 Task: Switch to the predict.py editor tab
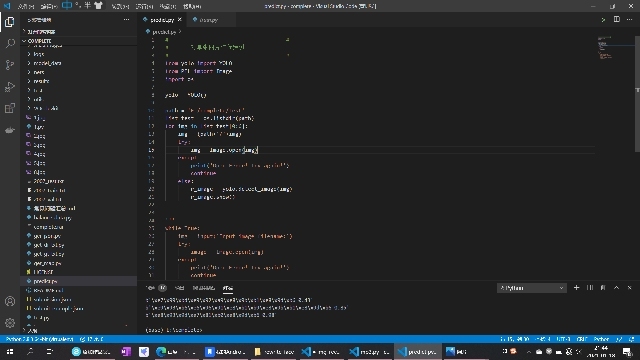(162, 20)
